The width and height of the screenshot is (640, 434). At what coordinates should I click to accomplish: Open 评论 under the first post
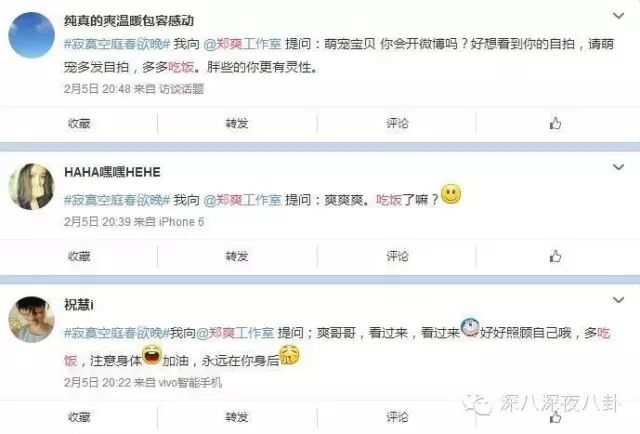[x=397, y=123]
